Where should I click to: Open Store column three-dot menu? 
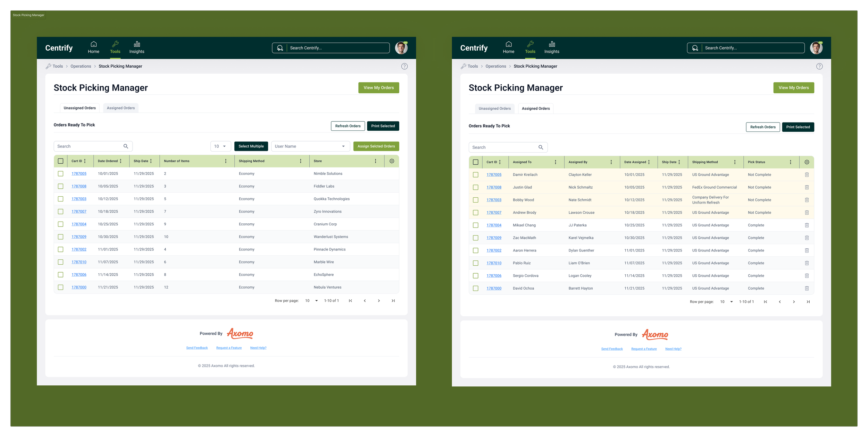(375, 161)
